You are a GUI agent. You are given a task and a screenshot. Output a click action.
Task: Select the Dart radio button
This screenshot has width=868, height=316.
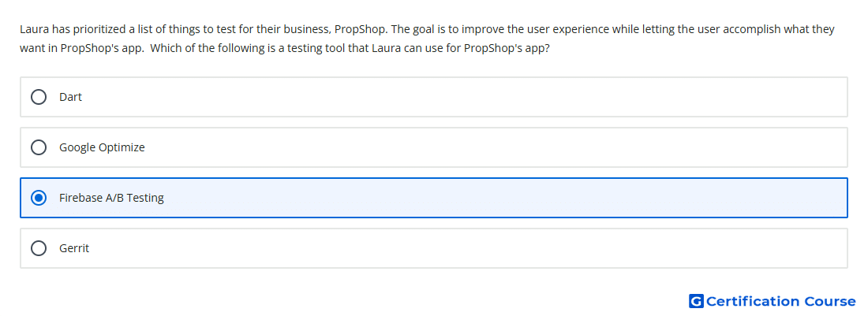pyautogui.click(x=39, y=97)
